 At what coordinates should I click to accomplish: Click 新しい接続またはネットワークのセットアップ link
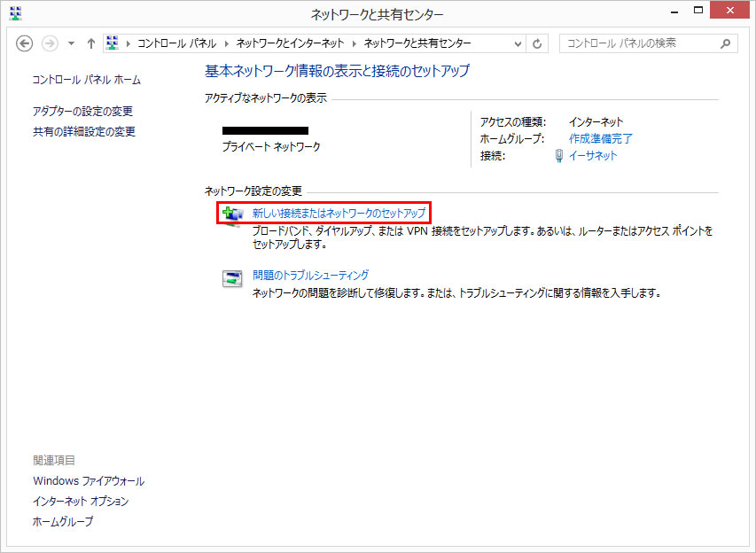point(339,213)
